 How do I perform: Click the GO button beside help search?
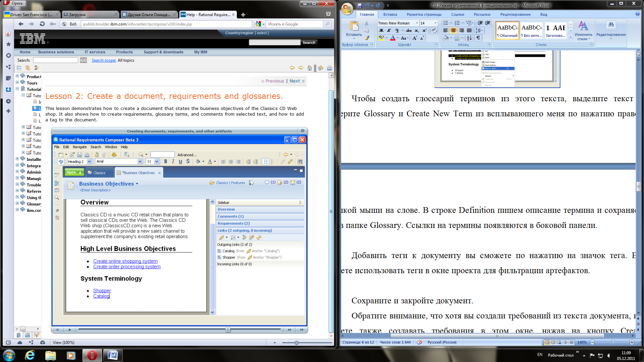click(84, 60)
